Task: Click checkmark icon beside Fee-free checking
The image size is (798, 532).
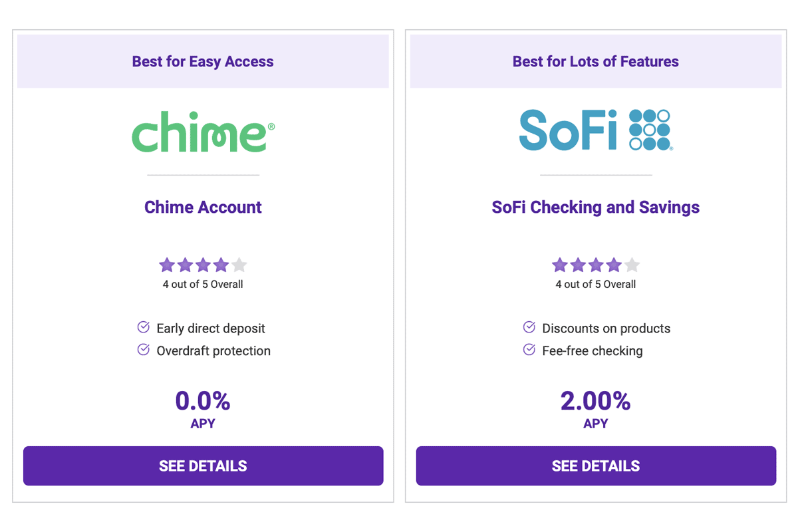Action: click(529, 350)
